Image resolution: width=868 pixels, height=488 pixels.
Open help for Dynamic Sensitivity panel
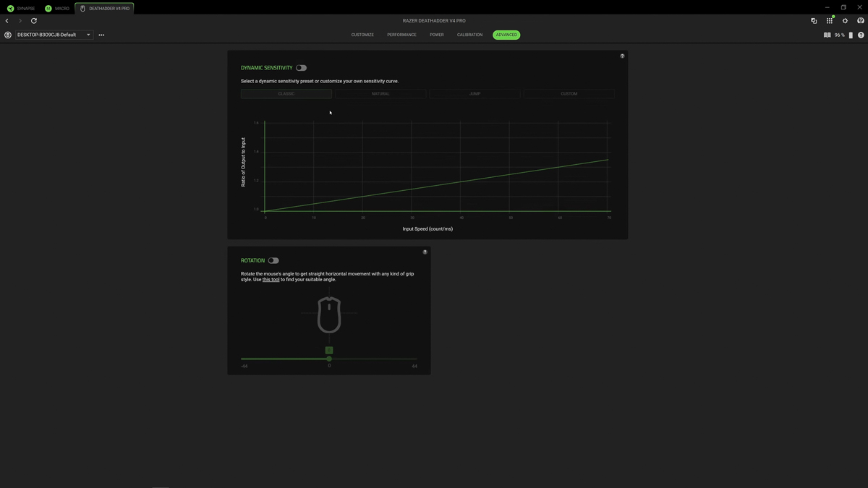[622, 56]
